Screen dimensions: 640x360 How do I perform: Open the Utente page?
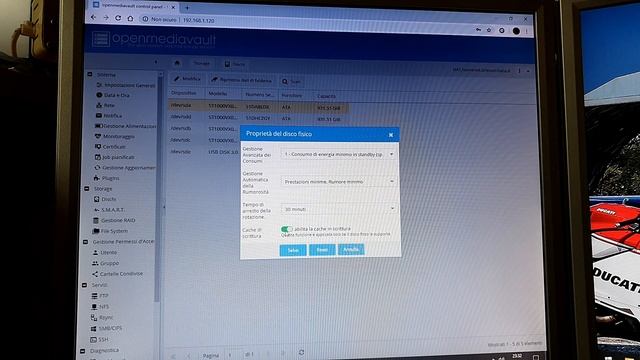click(x=105, y=253)
